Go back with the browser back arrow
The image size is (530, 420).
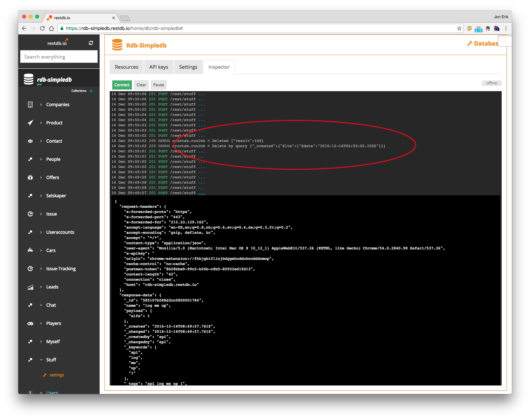pyautogui.click(x=24, y=28)
